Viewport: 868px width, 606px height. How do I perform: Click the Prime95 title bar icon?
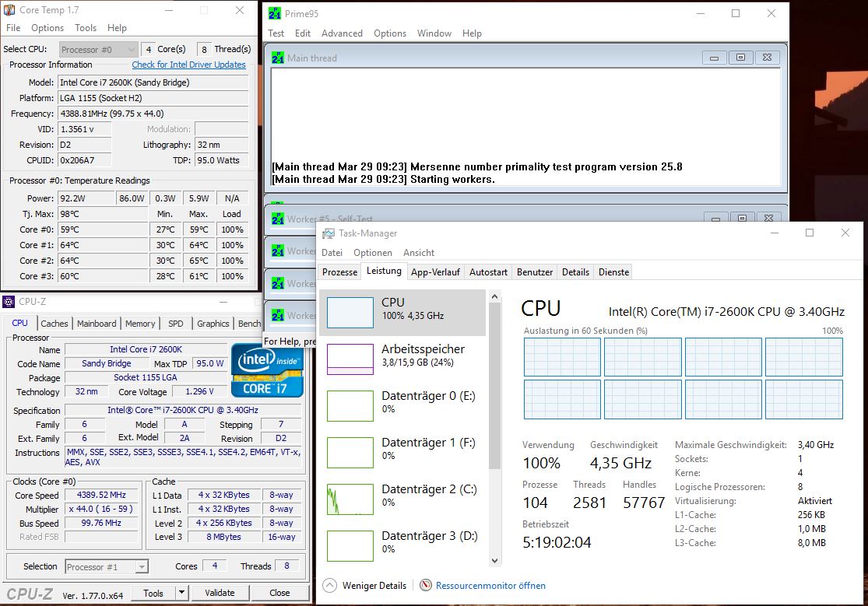point(275,13)
